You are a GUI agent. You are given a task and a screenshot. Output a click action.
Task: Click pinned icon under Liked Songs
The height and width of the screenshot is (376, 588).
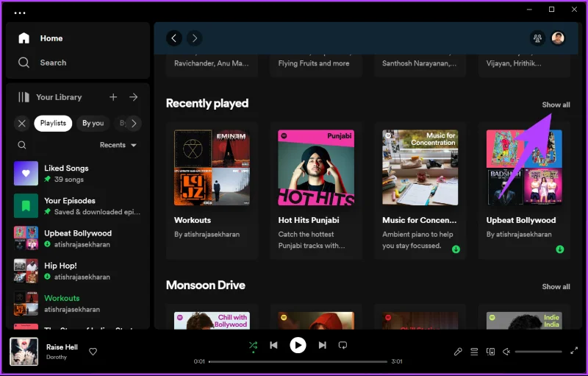click(x=47, y=180)
